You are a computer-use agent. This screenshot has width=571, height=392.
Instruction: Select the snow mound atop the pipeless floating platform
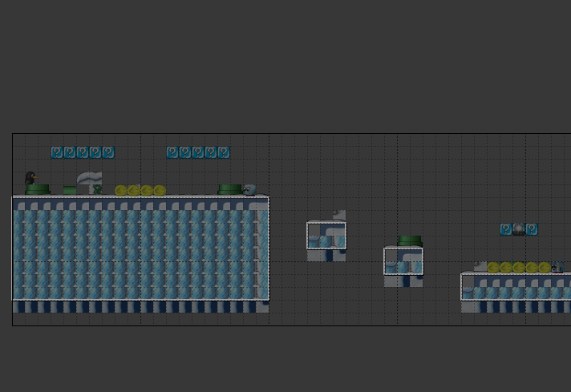point(339,215)
